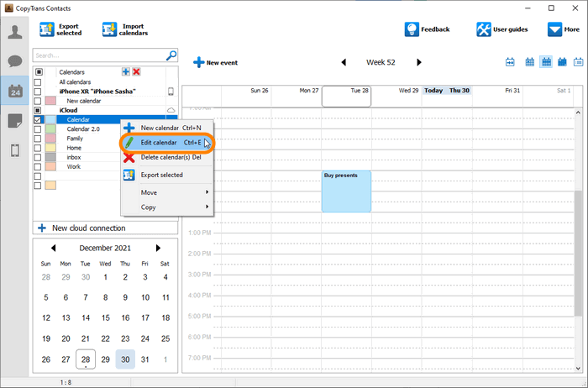588x388 pixels.
Task: Check the Work calendar checkbox
Action: tap(38, 166)
